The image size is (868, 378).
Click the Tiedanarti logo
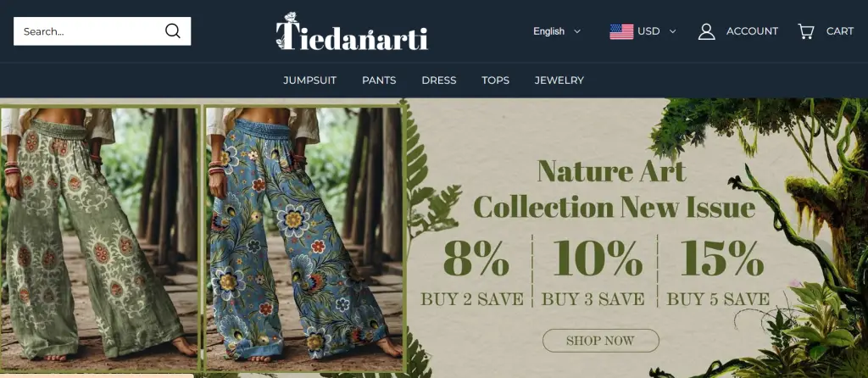click(x=352, y=31)
